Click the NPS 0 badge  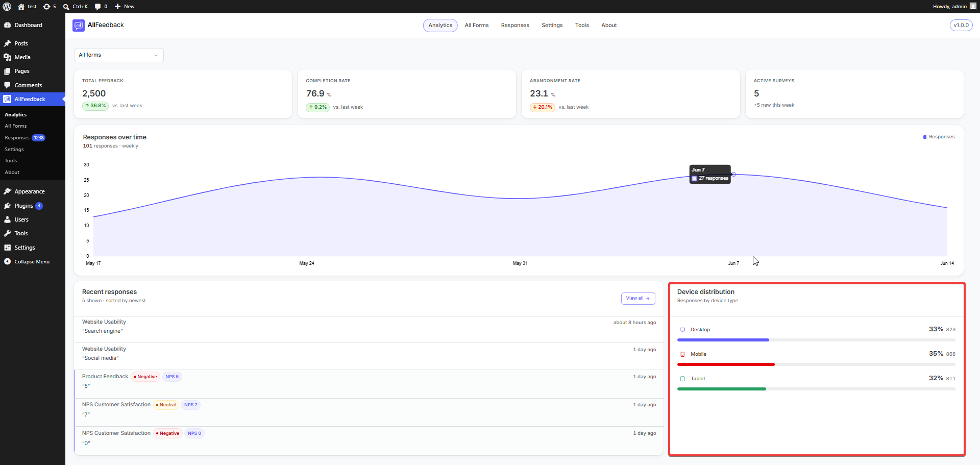[194, 433]
